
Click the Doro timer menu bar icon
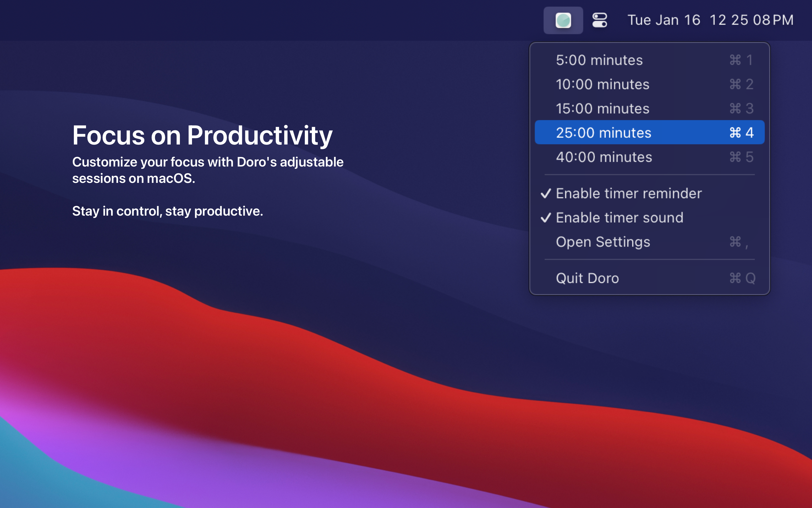563,20
